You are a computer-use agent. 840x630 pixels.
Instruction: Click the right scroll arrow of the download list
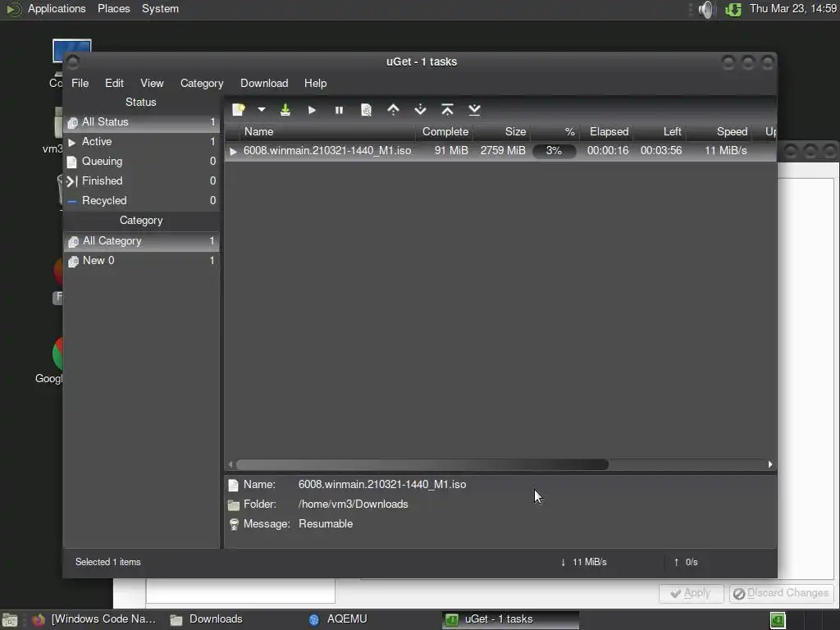(770, 464)
